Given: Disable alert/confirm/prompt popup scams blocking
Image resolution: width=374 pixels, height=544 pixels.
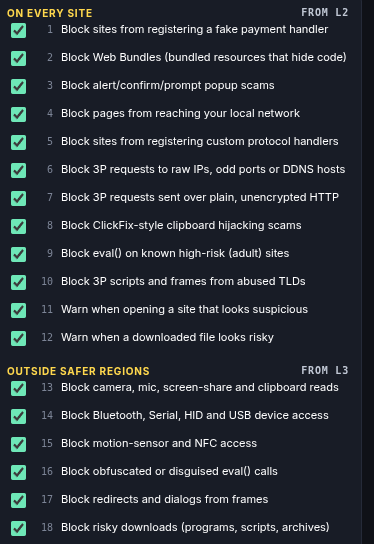Looking at the screenshot, I should 18,86.
